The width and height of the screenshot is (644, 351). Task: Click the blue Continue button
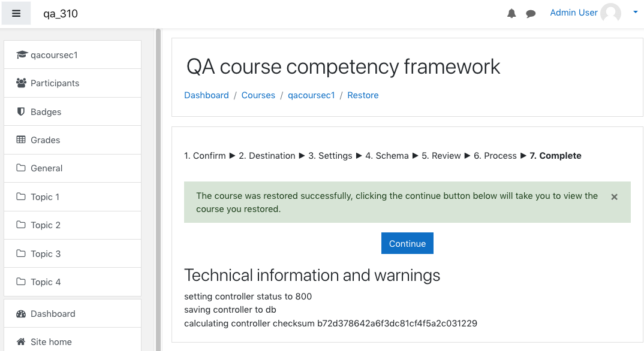407,243
